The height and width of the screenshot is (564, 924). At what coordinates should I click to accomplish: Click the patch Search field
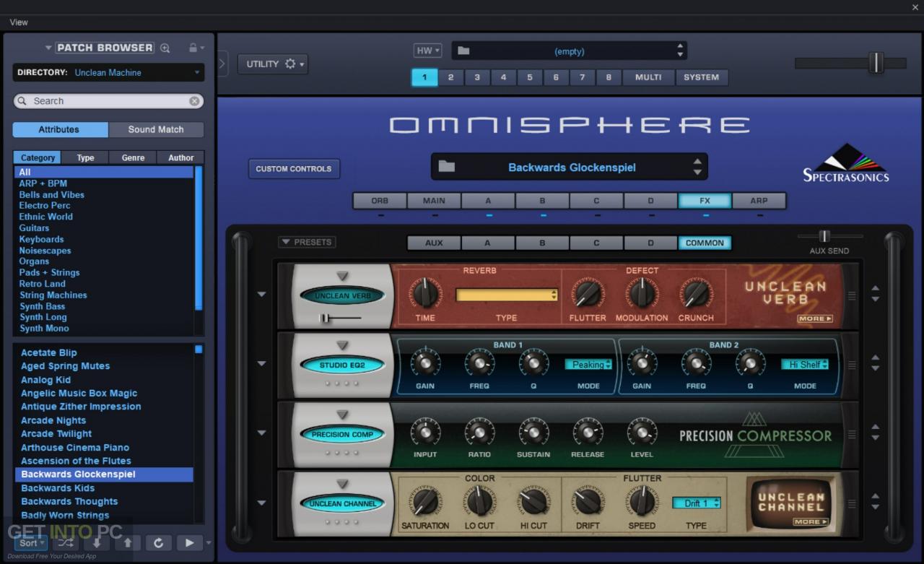pos(108,101)
